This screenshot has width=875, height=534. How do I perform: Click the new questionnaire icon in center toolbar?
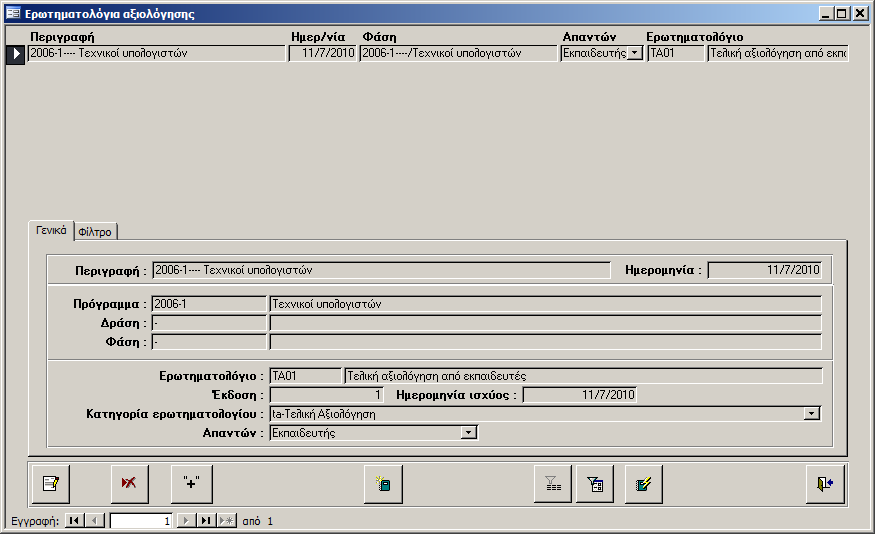(x=383, y=484)
